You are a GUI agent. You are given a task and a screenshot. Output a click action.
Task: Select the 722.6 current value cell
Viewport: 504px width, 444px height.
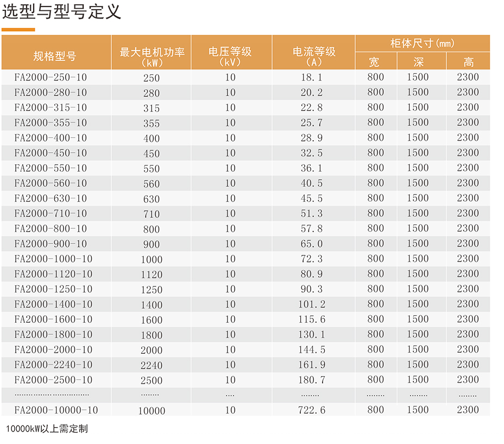coord(312,410)
